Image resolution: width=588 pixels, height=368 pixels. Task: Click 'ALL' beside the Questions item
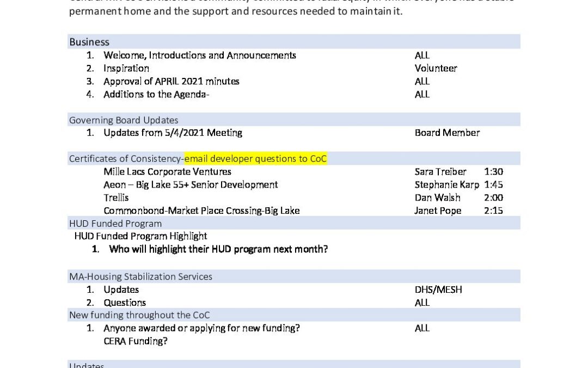coord(422,303)
